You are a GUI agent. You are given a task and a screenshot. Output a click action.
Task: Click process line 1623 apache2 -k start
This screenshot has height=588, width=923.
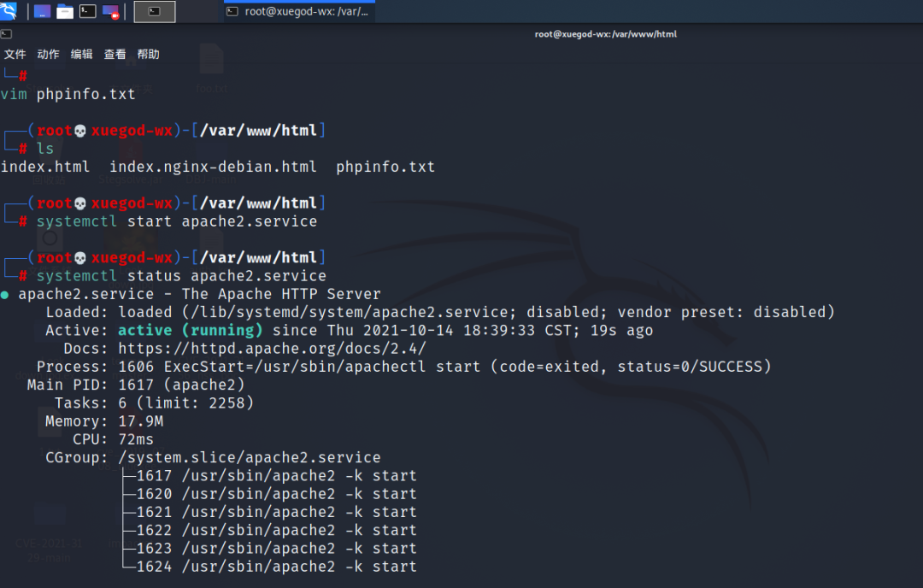pos(277,549)
